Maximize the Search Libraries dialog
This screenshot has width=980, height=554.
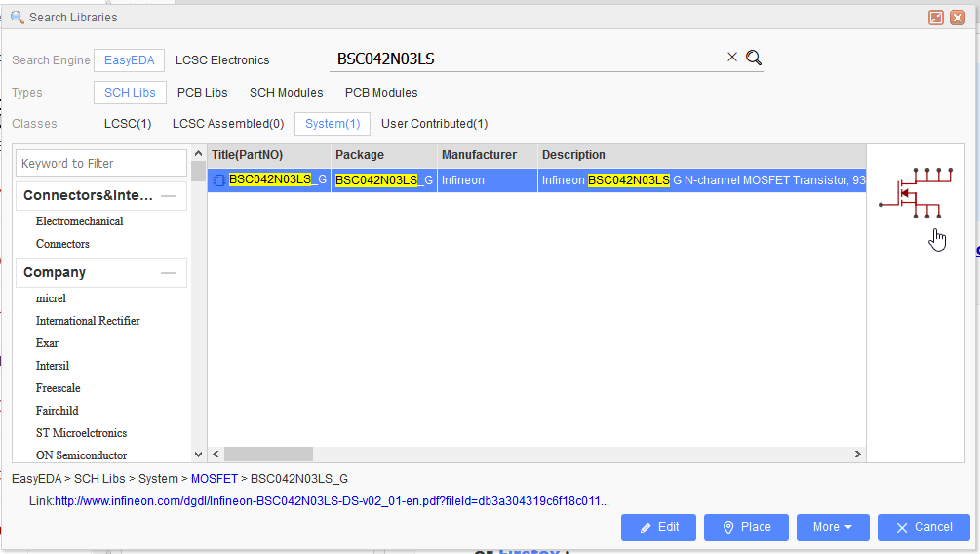[x=935, y=18]
